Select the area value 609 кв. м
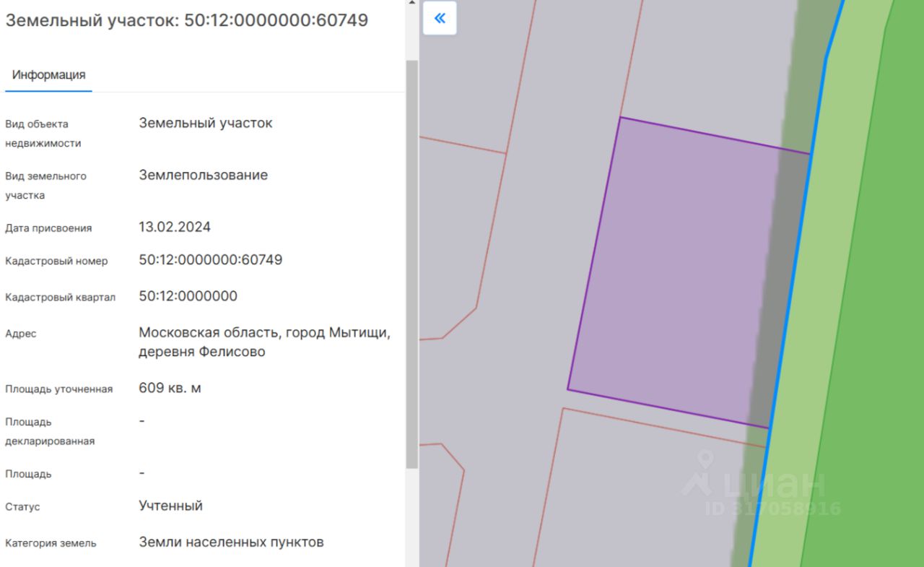Viewport: 924px width, 567px height. (170, 388)
